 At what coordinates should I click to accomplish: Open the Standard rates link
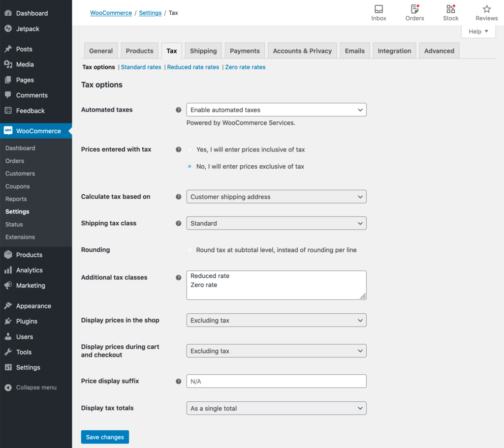click(141, 67)
